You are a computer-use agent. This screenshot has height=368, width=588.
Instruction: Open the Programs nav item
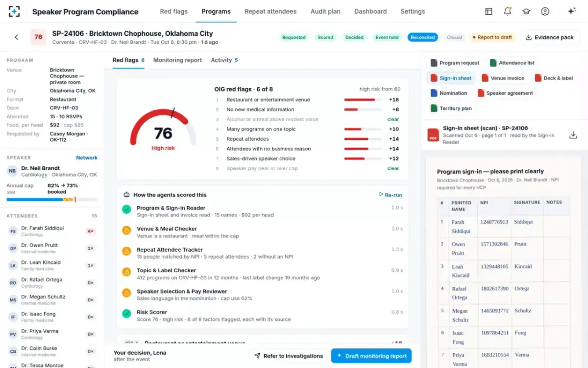click(216, 11)
